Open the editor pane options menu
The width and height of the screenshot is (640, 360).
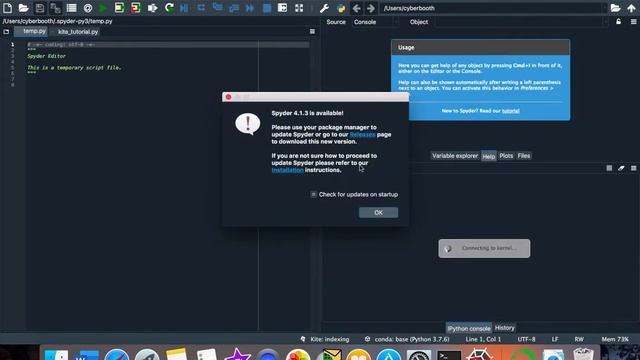[x=312, y=31]
